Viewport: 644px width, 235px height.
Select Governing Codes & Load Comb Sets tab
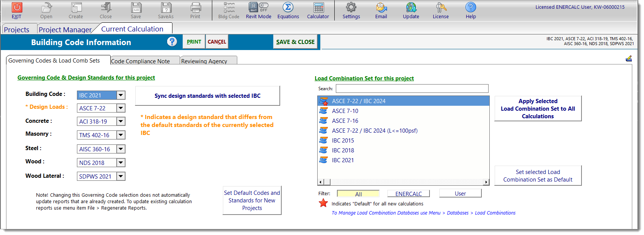coord(58,61)
